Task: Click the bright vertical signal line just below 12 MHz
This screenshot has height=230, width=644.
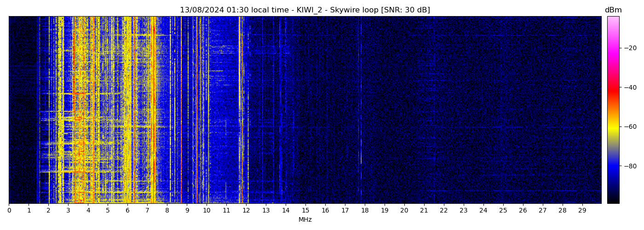Action: (240, 110)
